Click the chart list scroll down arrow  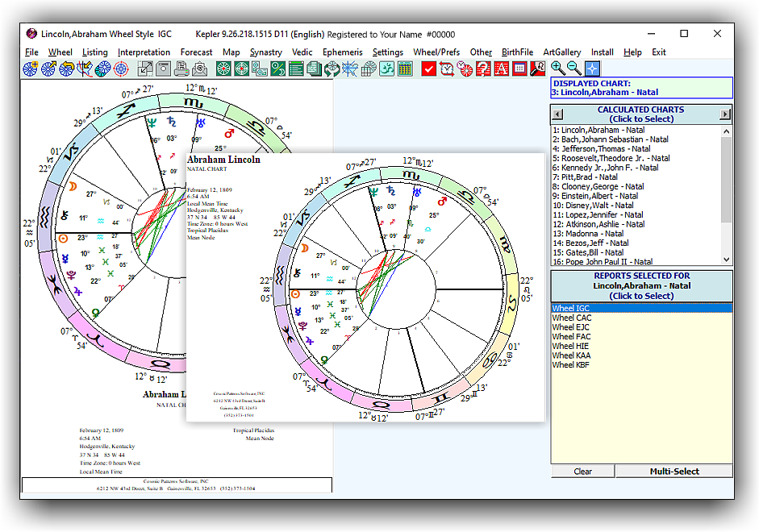(726, 260)
